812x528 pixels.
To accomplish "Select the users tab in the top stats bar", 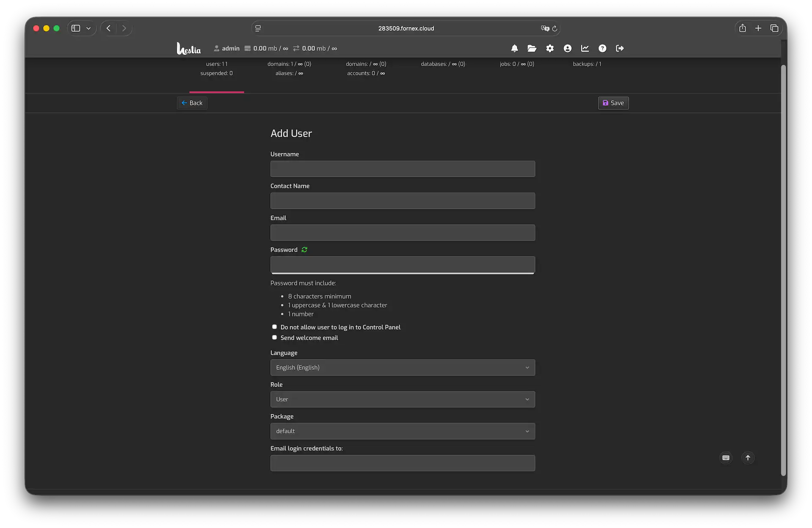I will tap(217, 69).
